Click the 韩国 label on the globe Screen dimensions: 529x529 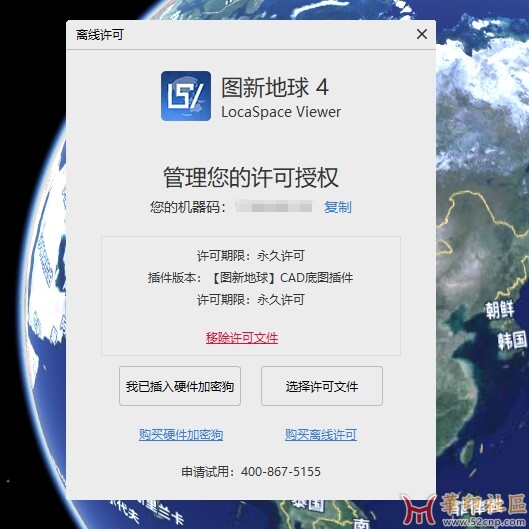512,339
